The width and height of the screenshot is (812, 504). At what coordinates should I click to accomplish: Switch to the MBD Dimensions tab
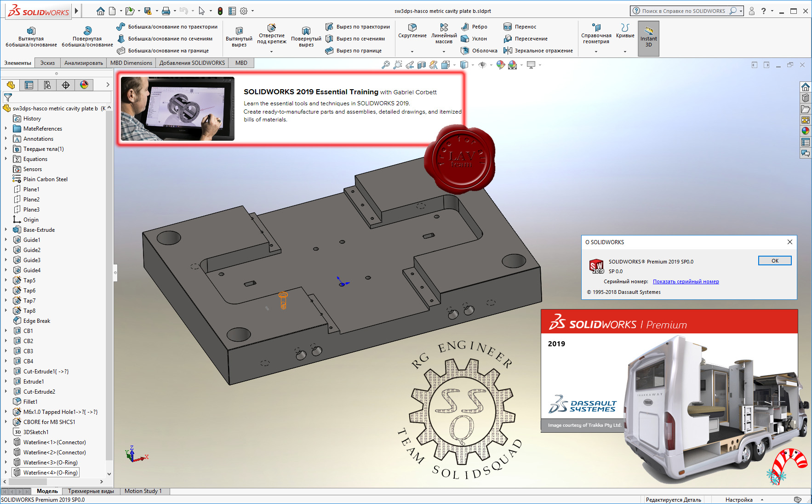(x=131, y=63)
